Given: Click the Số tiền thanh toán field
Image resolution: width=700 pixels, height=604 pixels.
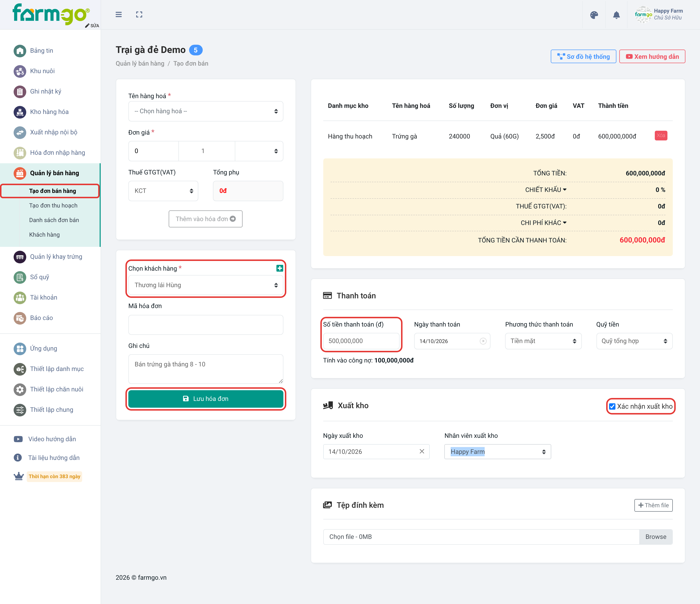Looking at the screenshot, I should (x=361, y=341).
